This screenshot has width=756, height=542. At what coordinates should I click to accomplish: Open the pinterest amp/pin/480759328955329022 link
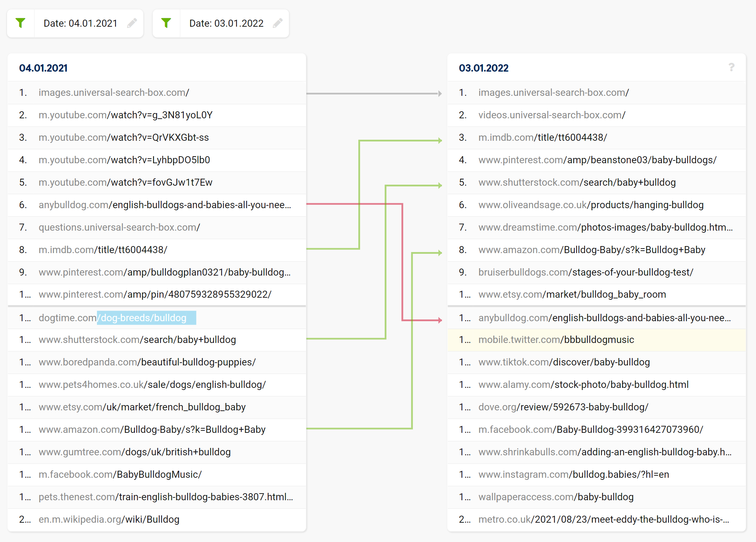click(155, 295)
